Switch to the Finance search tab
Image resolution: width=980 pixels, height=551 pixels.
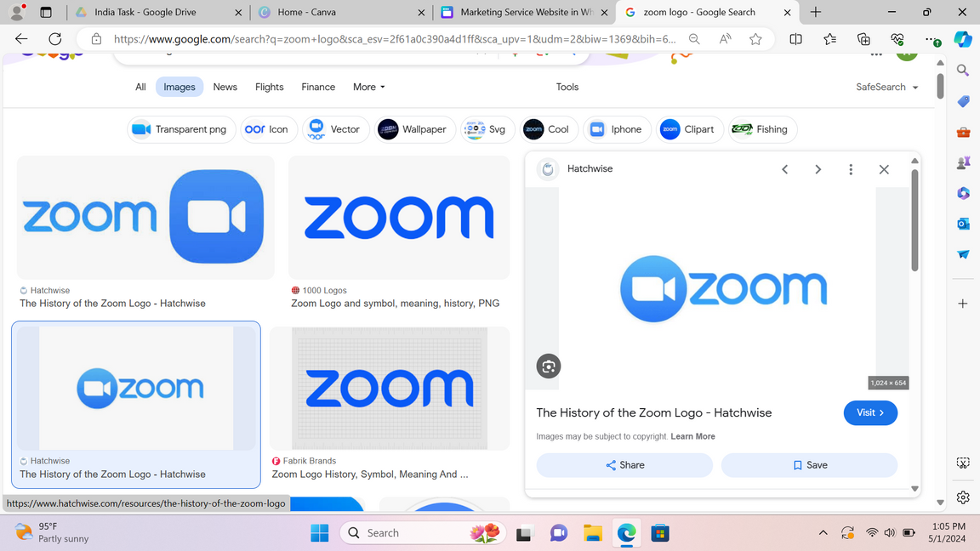click(x=318, y=87)
